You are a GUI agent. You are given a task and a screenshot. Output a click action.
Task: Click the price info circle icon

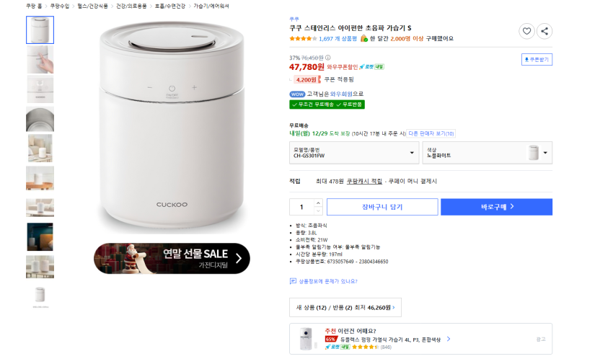[x=328, y=58]
